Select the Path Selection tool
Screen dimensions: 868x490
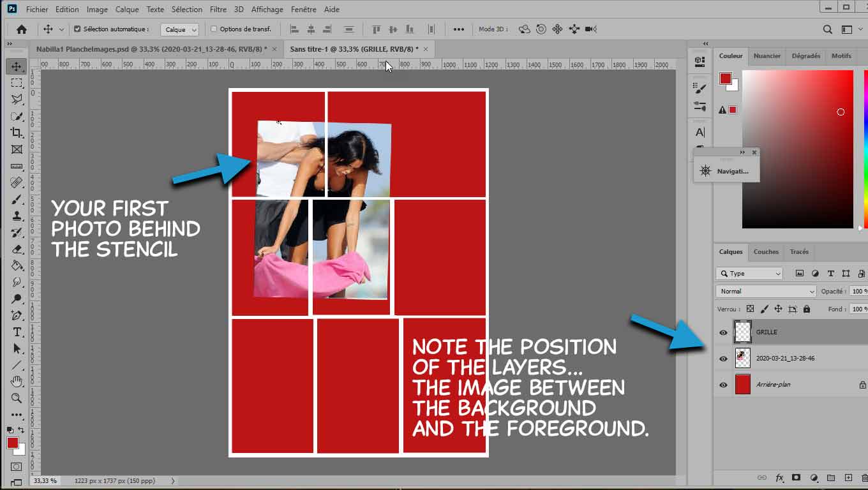pyautogui.click(x=17, y=348)
